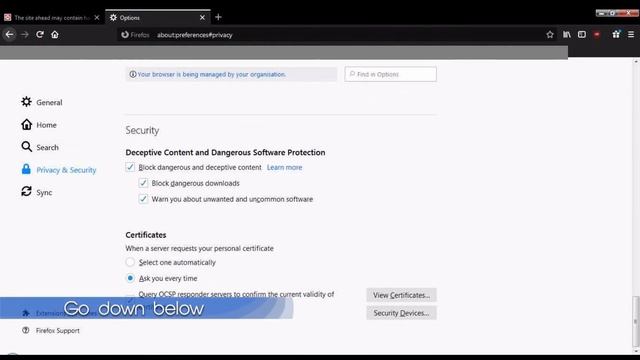
Task: Open the Home settings category
Action: 39,124
